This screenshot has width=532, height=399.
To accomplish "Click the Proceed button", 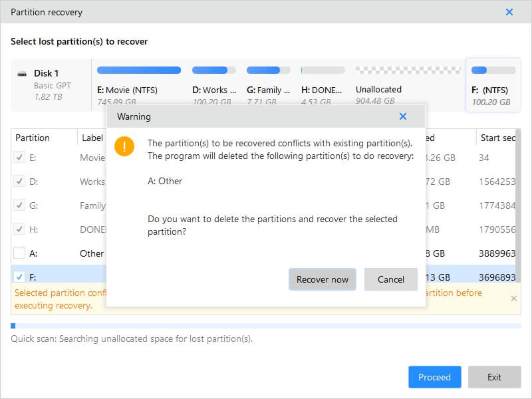I will pyautogui.click(x=434, y=377).
